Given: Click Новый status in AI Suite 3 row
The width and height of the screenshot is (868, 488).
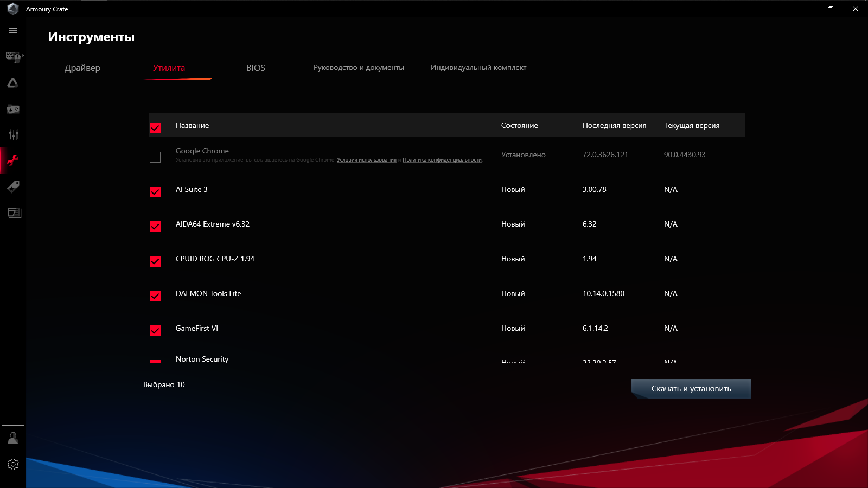Looking at the screenshot, I should pos(513,189).
